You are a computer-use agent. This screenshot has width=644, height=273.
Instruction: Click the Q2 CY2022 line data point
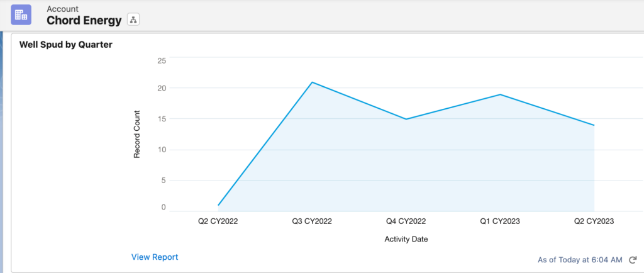click(x=218, y=205)
